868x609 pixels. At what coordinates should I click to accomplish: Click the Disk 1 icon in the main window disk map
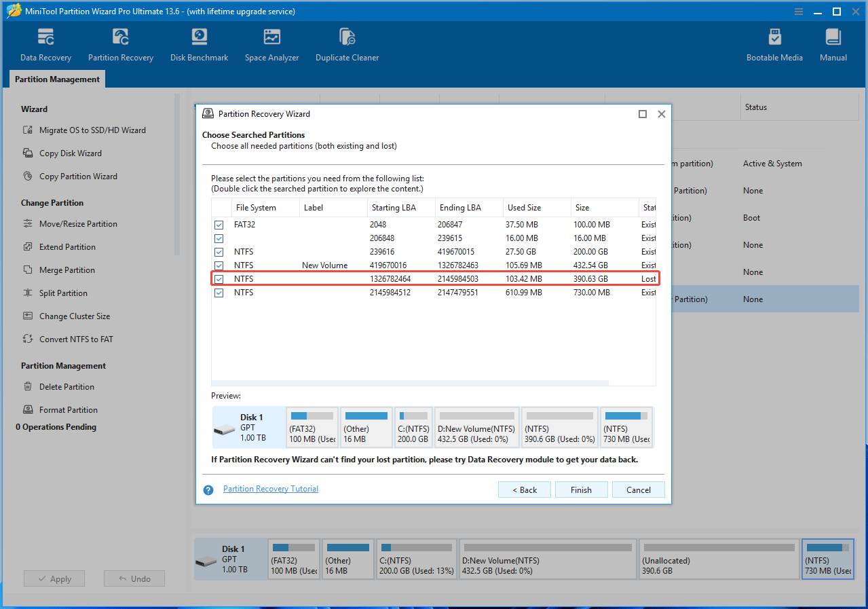(x=206, y=562)
